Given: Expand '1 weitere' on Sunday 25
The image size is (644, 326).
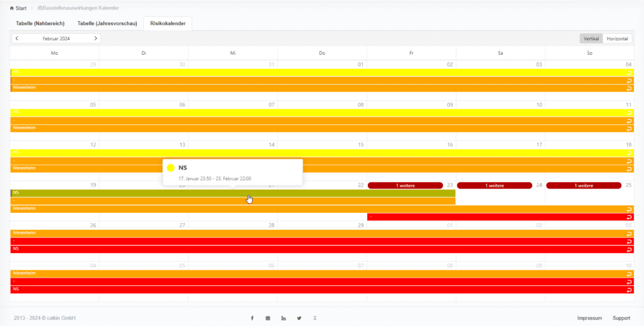Looking at the screenshot, I should [x=584, y=185].
